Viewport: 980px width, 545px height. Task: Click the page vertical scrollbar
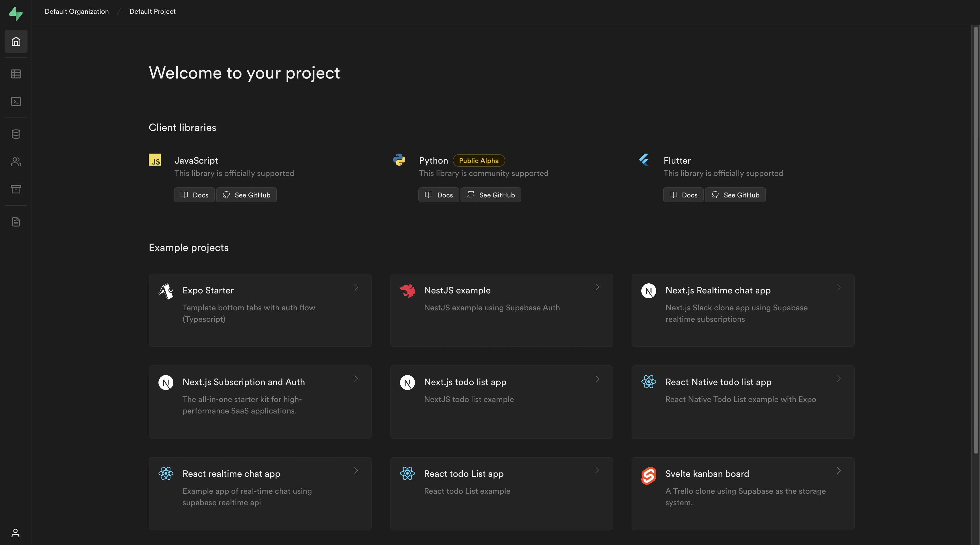(x=976, y=240)
